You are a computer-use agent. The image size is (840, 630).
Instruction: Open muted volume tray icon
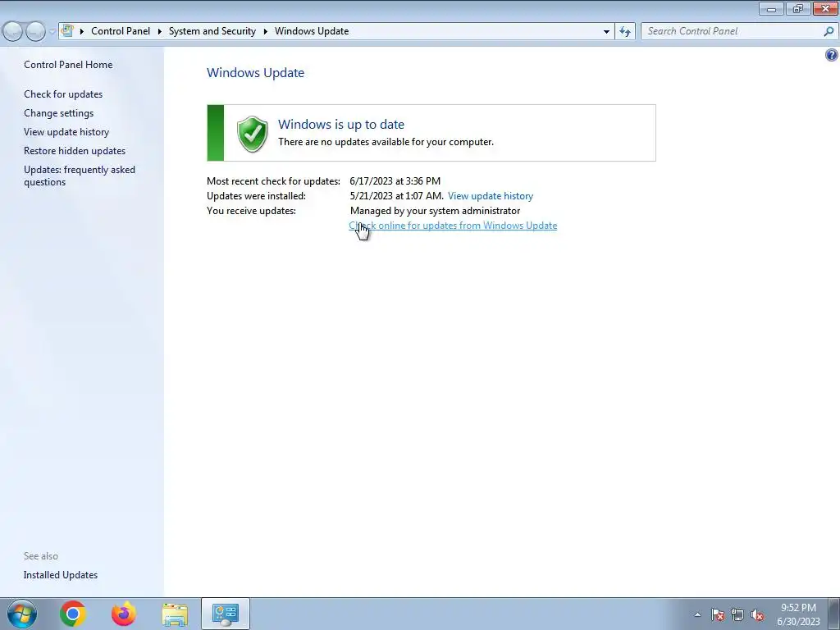pos(757,614)
